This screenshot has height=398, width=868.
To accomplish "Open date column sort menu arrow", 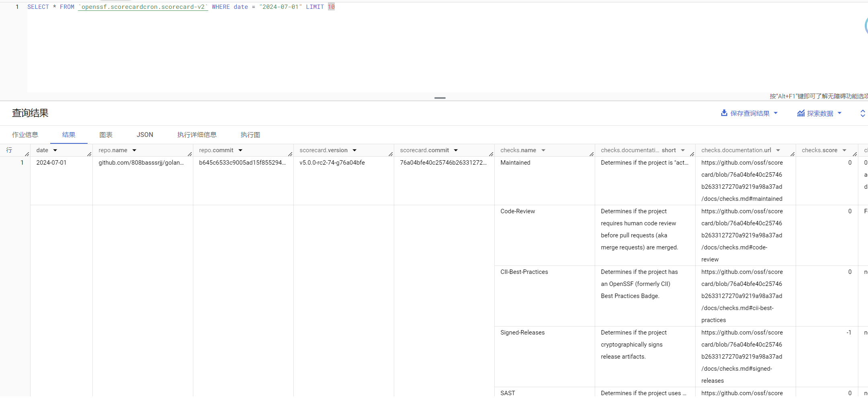I will [55, 150].
